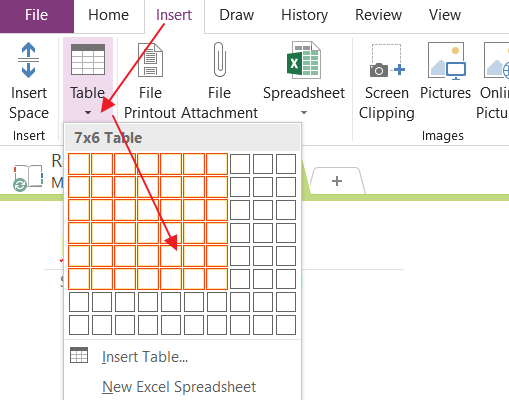This screenshot has width=509, height=400.
Task: Click the Insert Space icon
Action: tap(28, 60)
